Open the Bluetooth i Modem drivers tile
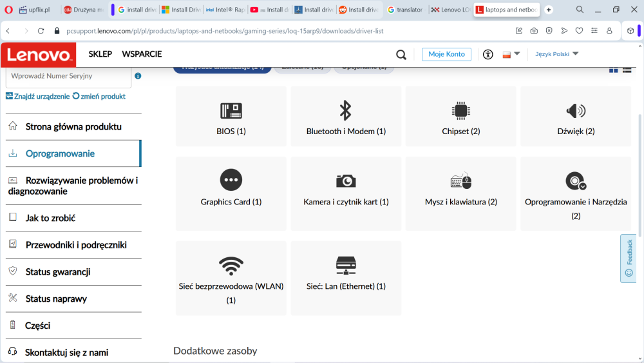This screenshot has width=644, height=363. click(x=346, y=117)
